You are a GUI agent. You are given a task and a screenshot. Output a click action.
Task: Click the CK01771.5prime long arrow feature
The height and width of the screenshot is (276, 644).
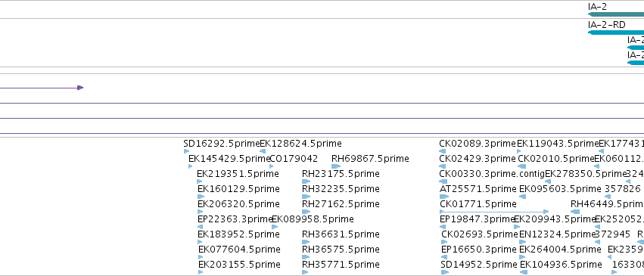[x=494, y=212]
